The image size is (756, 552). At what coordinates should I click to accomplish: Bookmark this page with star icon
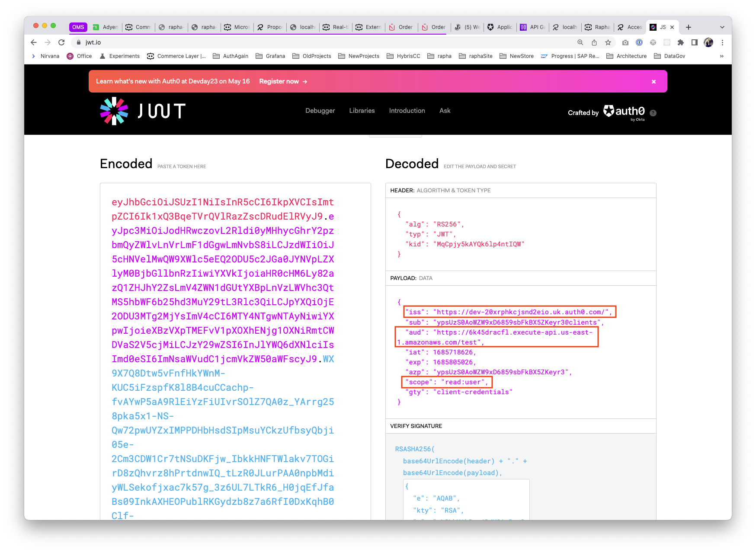coord(608,42)
